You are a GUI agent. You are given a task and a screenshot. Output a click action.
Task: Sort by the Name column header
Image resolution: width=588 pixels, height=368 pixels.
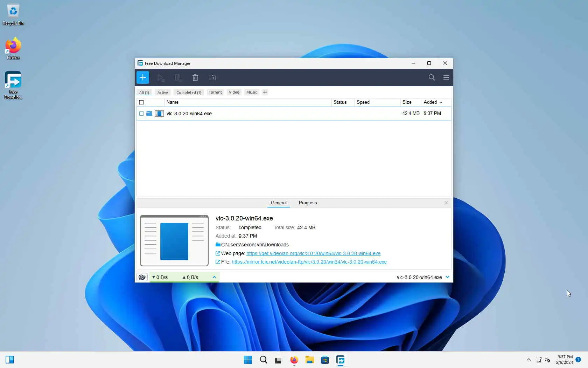coord(248,102)
